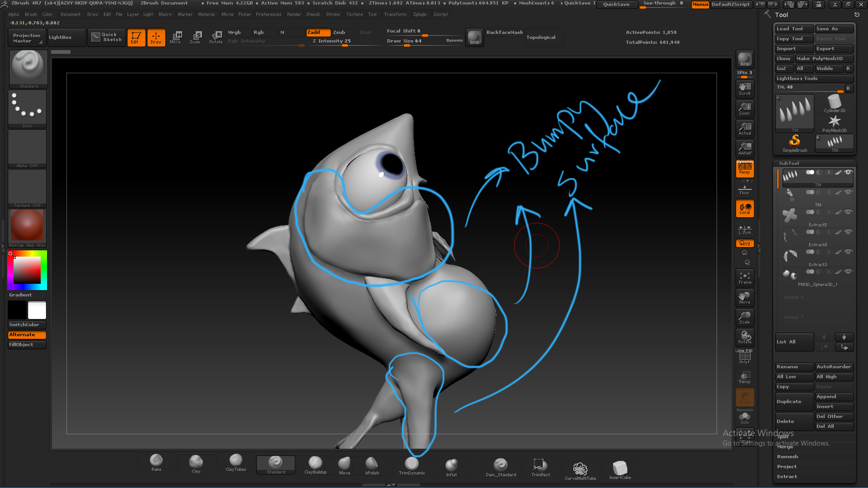
Task: Select the Clay brush
Action: click(196, 464)
